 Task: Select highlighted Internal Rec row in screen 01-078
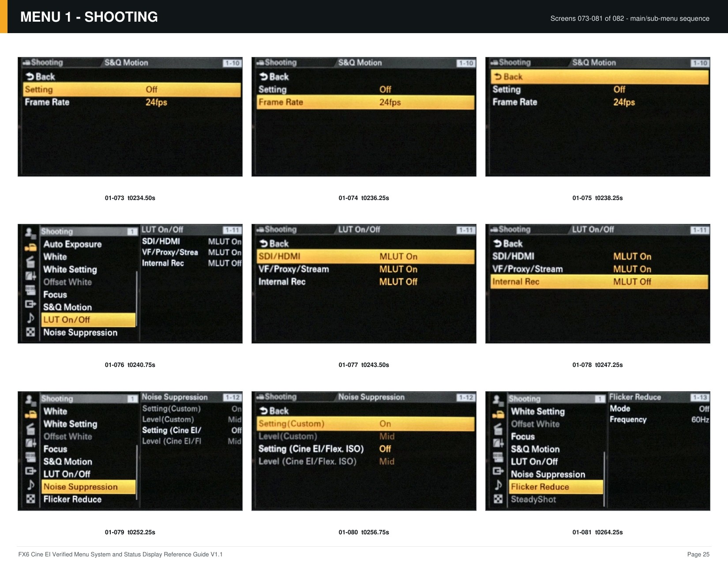600,282
